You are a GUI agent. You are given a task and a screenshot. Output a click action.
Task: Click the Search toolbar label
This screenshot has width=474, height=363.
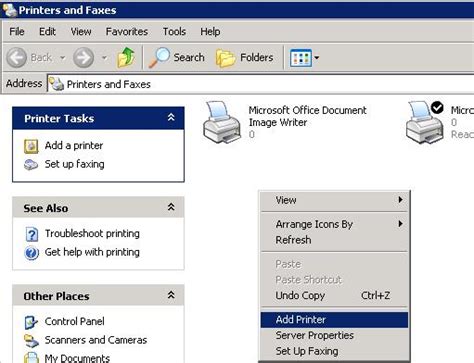click(x=189, y=57)
